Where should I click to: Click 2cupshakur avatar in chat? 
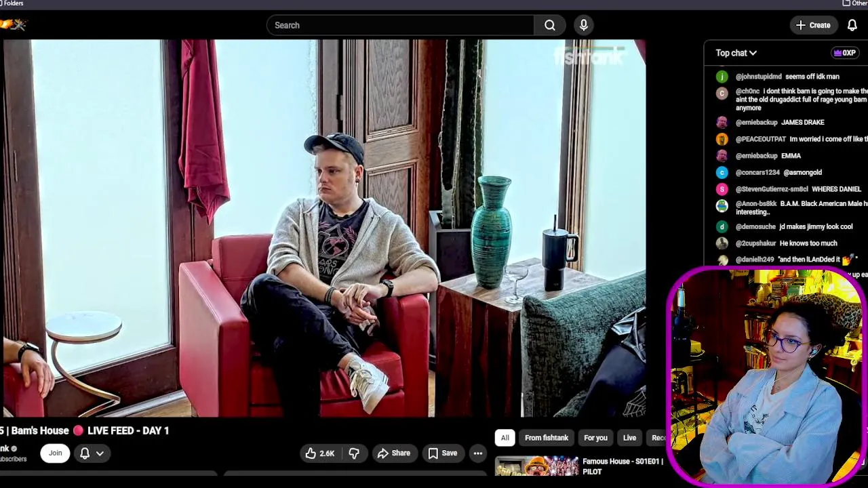pyautogui.click(x=722, y=243)
